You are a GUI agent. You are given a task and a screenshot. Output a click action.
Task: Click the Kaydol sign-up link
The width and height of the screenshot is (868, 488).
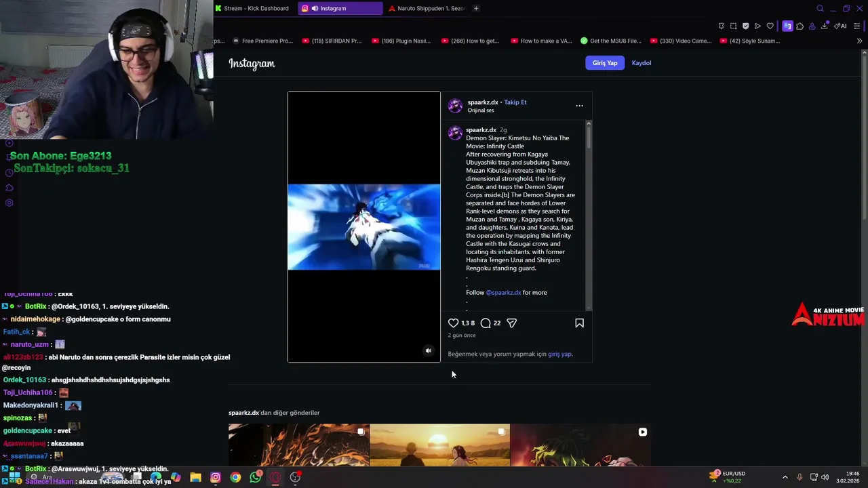(x=642, y=63)
